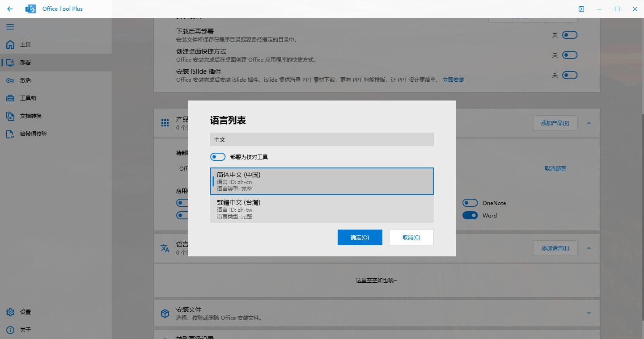The width and height of the screenshot is (644, 339).
Task: Click the key icon beside 激活
Action: [10, 80]
